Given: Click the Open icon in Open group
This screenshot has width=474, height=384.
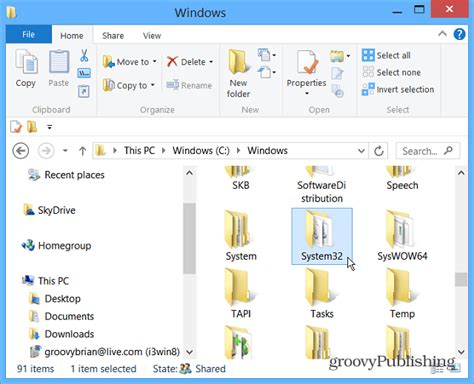Looking at the screenshot, I should pyautogui.click(x=337, y=56).
